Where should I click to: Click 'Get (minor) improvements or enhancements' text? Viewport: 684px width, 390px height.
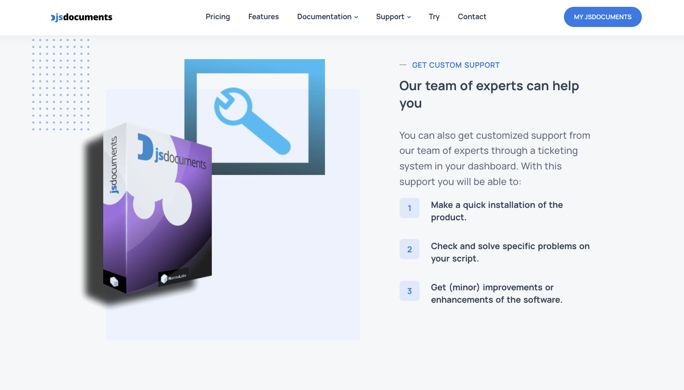[496, 294]
